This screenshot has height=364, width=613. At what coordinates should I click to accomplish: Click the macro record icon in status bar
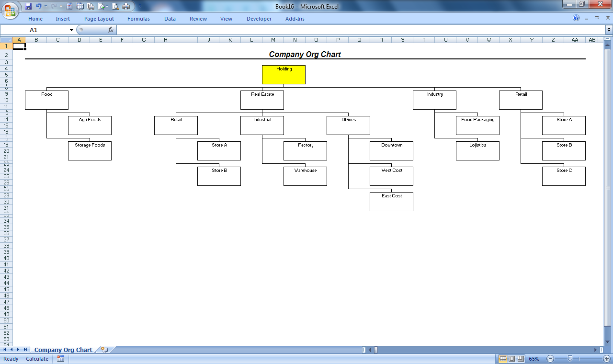point(60,359)
